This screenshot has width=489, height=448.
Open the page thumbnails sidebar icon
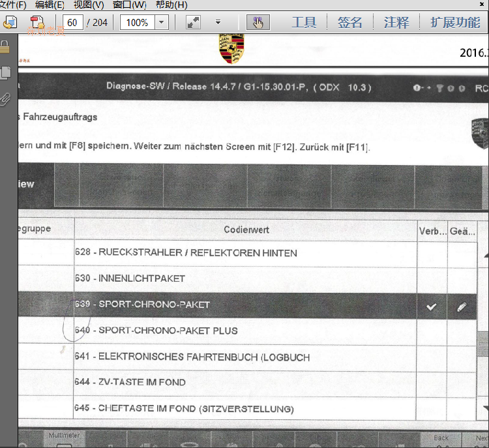coord(6,72)
